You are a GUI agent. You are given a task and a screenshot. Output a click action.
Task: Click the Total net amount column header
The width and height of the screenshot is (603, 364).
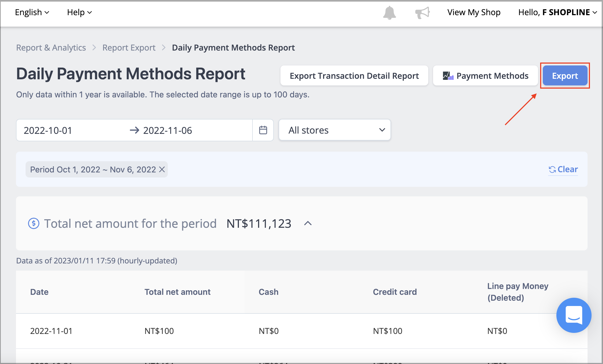[177, 292]
